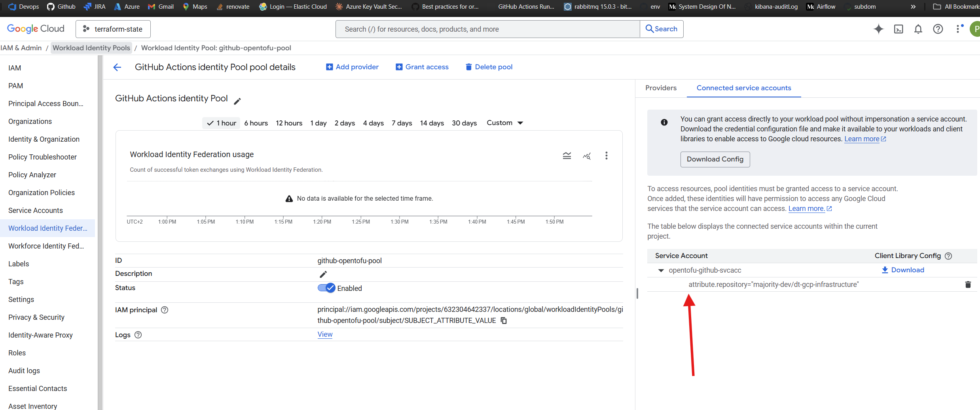Screen dimensions: 980x410
Task: Click pencil icon to edit pool name
Action: tap(237, 101)
